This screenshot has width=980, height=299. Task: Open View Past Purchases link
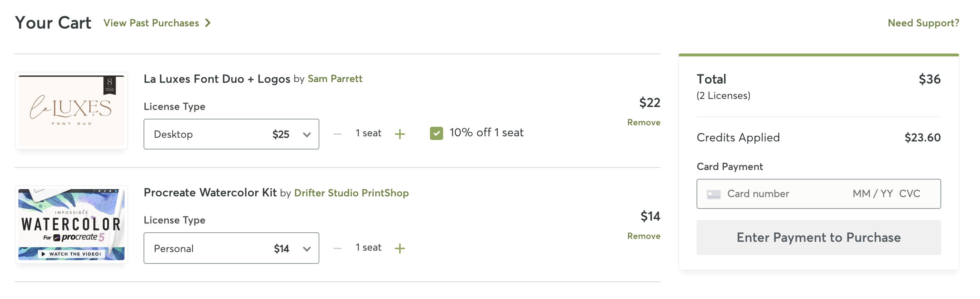click(x=151, y=23)
